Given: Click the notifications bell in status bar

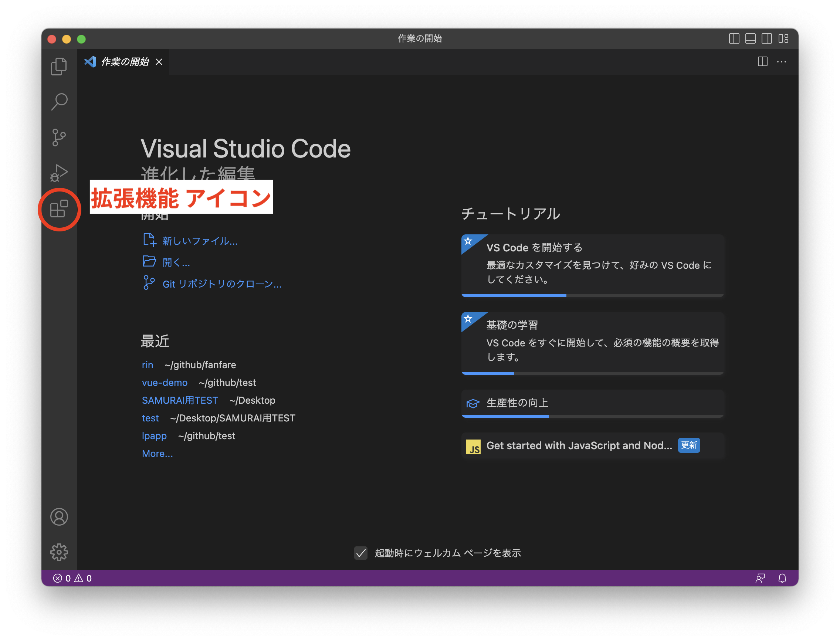Looking at the screenshot, I should (782, 578).
